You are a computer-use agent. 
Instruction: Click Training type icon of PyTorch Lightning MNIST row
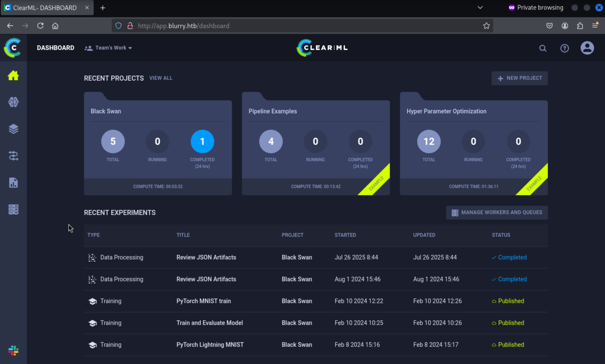pyautogui.click(x=92, y=345)
